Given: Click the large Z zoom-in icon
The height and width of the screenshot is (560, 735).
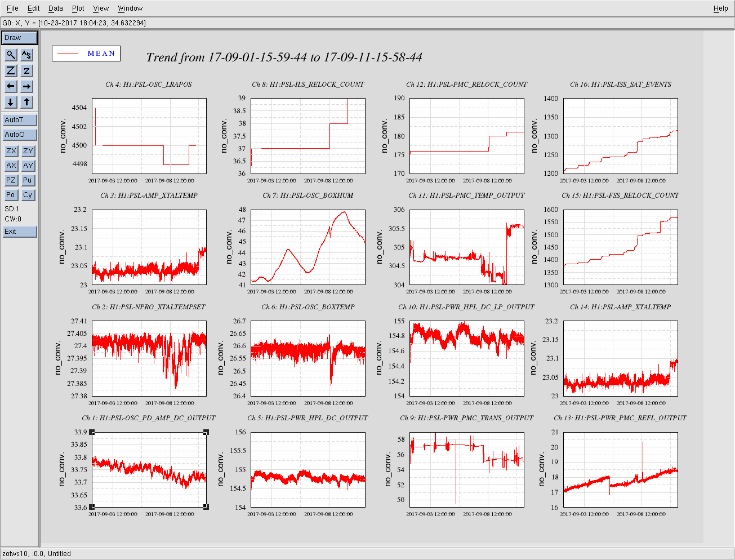Looking at the screenshot, I should click(11, 70).
